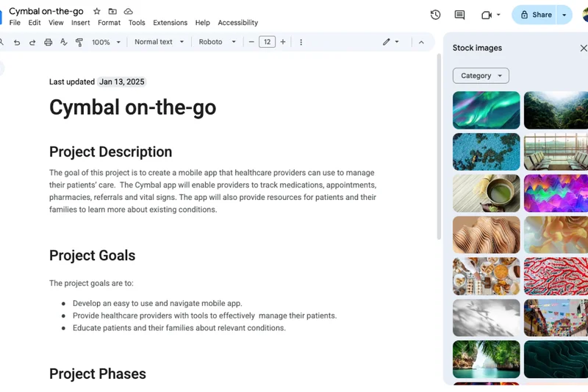Insert the wavy wooden sculpture stock image
Viewport: 588px width, 392px height.
487,235
